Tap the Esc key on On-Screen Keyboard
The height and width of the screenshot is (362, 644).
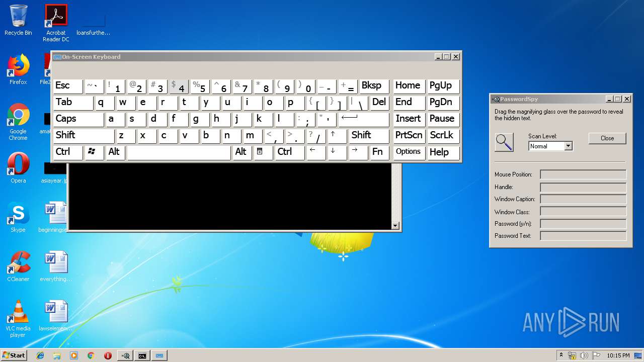click(x=68, y=86)
